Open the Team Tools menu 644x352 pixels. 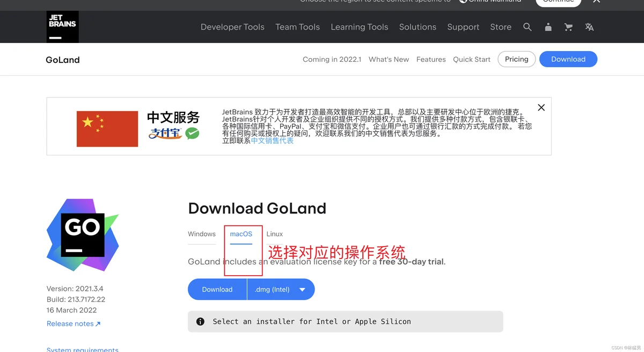pyautogui.click(x=297, y=27)
